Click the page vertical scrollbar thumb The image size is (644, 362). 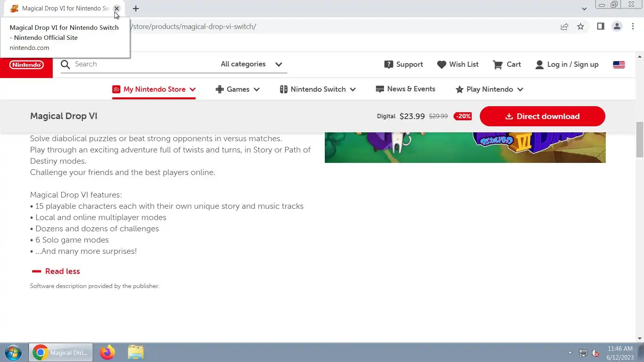coord(640,140)
